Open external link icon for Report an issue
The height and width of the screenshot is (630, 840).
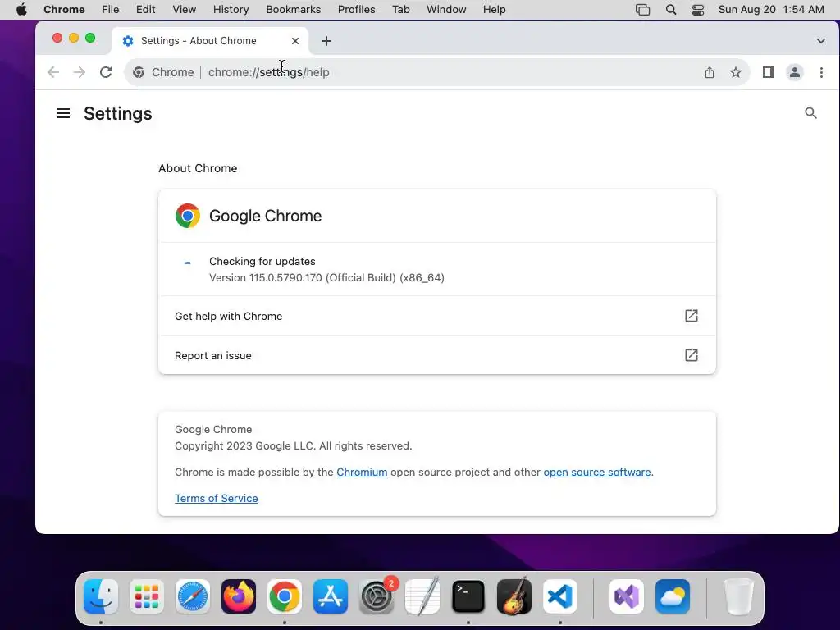point(691,355)
